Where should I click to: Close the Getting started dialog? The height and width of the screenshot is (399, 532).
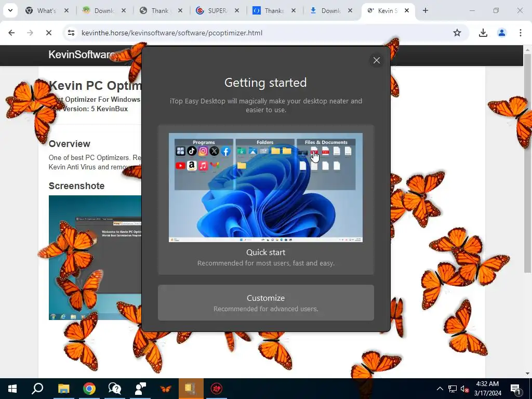376,60
